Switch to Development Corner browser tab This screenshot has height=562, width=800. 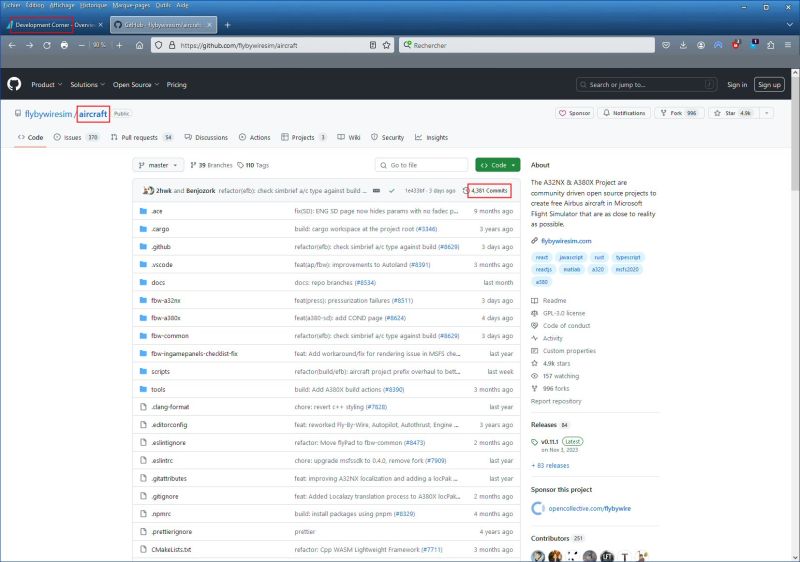(55, 24)
